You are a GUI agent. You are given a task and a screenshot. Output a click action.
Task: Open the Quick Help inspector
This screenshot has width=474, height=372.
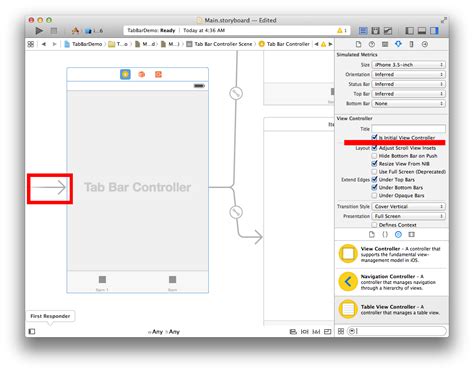[372, 44]
